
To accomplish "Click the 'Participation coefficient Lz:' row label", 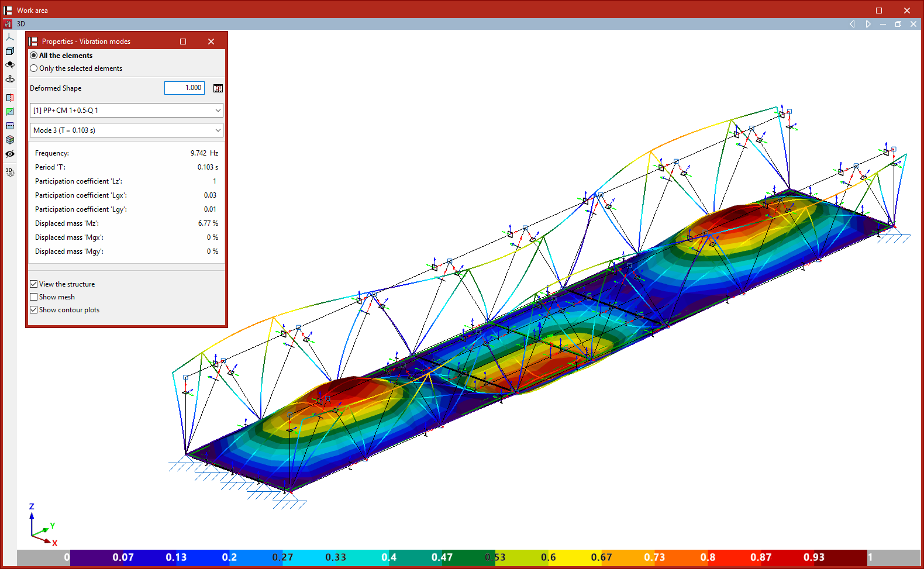I will click(78, 181).
